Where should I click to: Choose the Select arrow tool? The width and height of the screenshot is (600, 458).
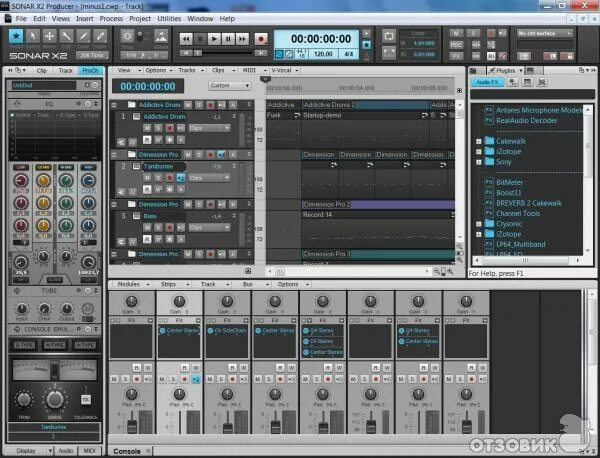coord(33,36)
